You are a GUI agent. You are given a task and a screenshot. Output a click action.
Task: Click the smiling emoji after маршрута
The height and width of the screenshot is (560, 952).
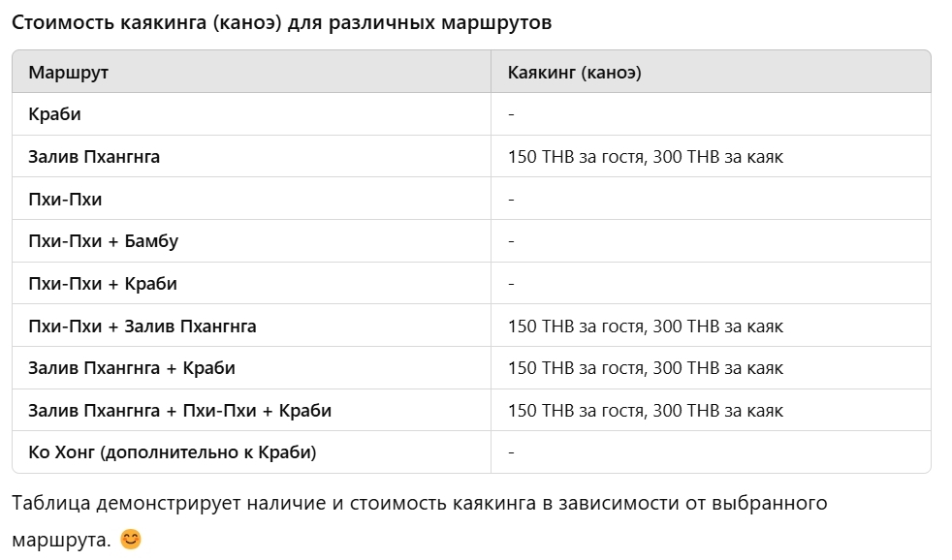131,539
